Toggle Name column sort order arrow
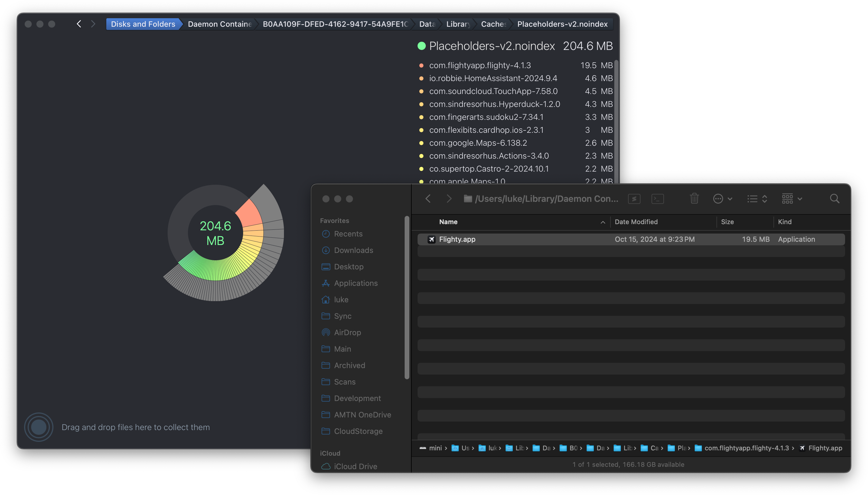The width and height of the screenshot is (868, 495). click(603, 222)
